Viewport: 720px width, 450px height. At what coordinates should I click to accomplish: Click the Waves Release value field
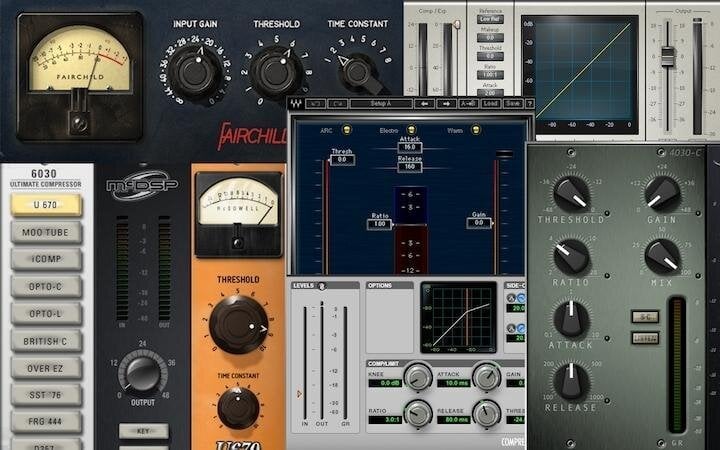410,167
